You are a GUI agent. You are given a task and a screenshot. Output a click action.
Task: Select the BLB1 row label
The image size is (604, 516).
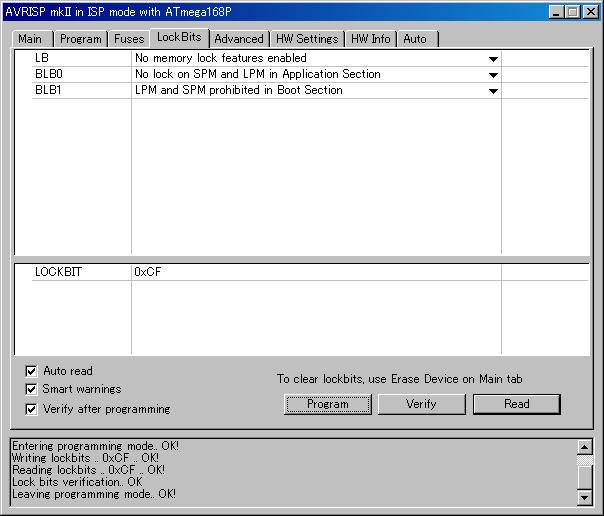coord(48,90)
